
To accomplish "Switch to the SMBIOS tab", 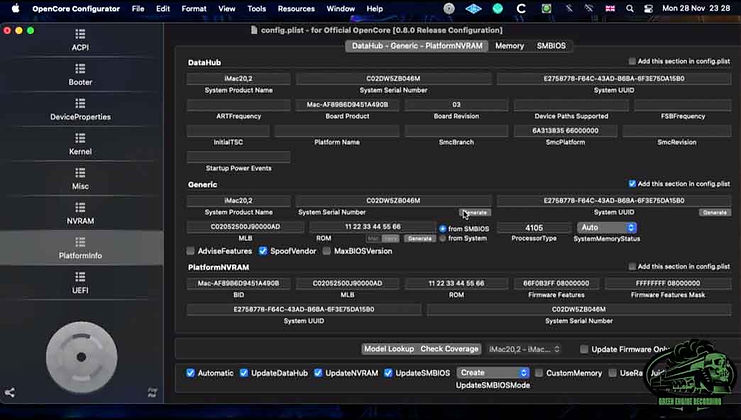I will point(551,46).
